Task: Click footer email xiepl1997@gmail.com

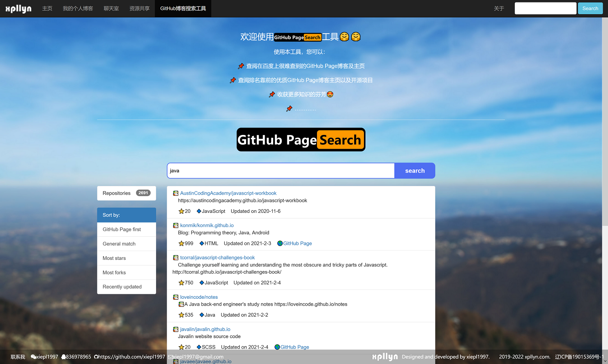Action: coord(198,357)
